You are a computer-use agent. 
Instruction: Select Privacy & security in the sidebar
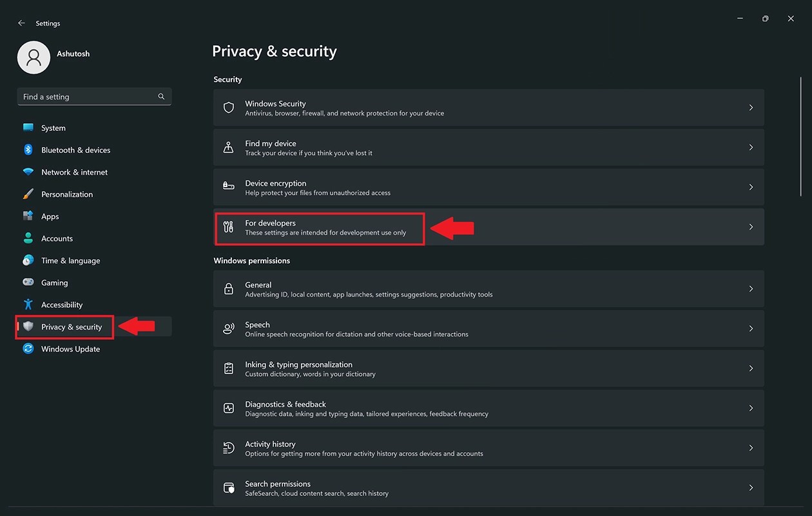[72, 326]
